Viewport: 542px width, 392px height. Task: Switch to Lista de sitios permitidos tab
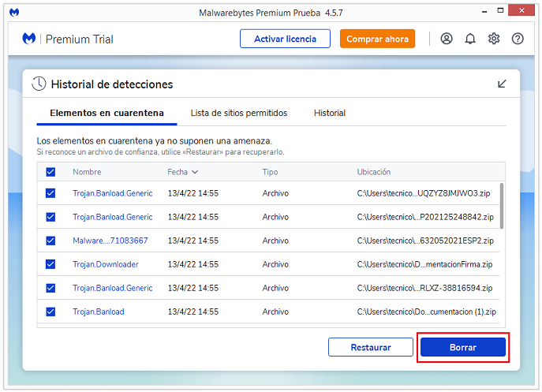238,113
